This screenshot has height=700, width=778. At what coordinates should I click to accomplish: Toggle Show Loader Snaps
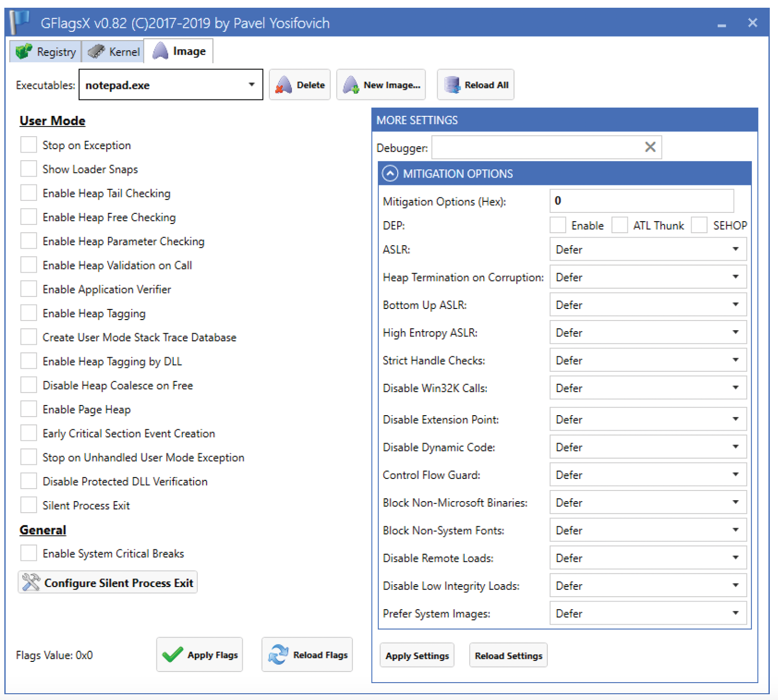click(x=28, y=168)
